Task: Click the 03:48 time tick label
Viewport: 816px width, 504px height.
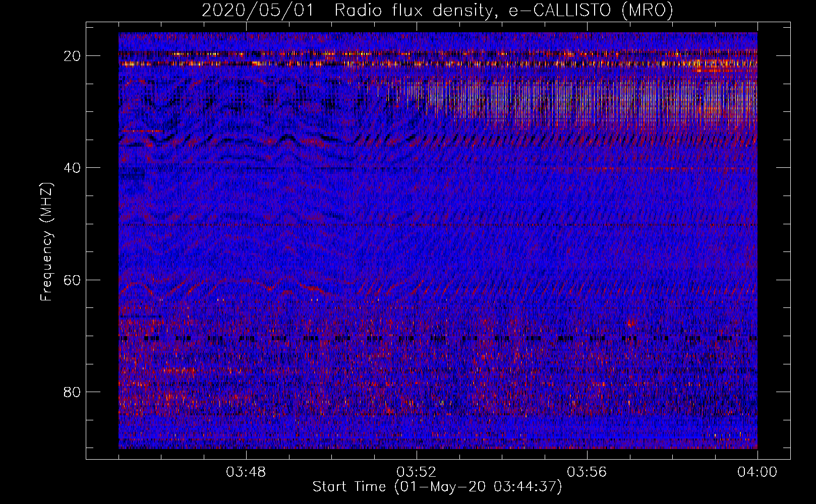Action: click(x=246, y=472)
